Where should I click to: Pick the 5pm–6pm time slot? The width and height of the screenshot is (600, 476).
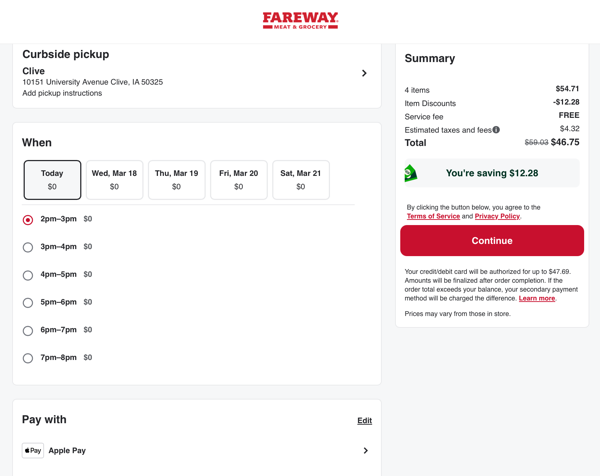(28, 303)
